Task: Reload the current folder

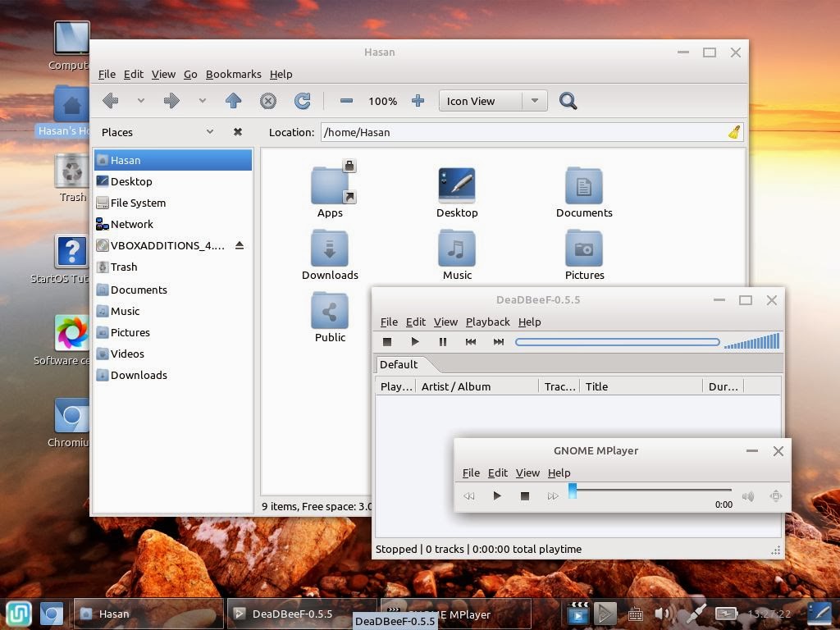Action: pyautogui.click(x=303, y=101)
